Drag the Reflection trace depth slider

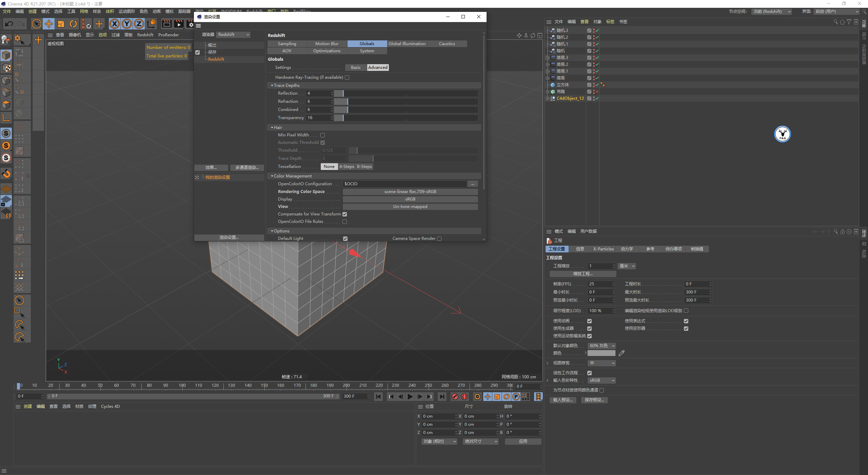[x=343, y=93]
